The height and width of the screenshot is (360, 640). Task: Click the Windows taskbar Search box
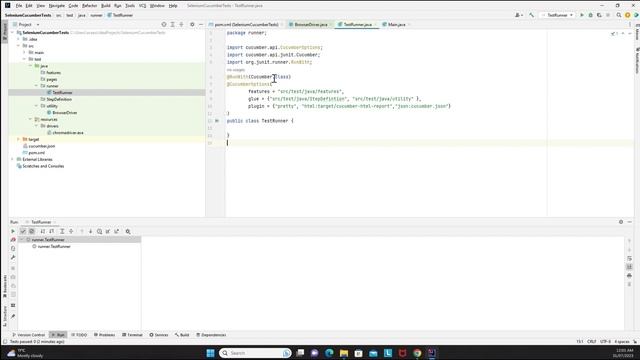(x=255, y=353)
